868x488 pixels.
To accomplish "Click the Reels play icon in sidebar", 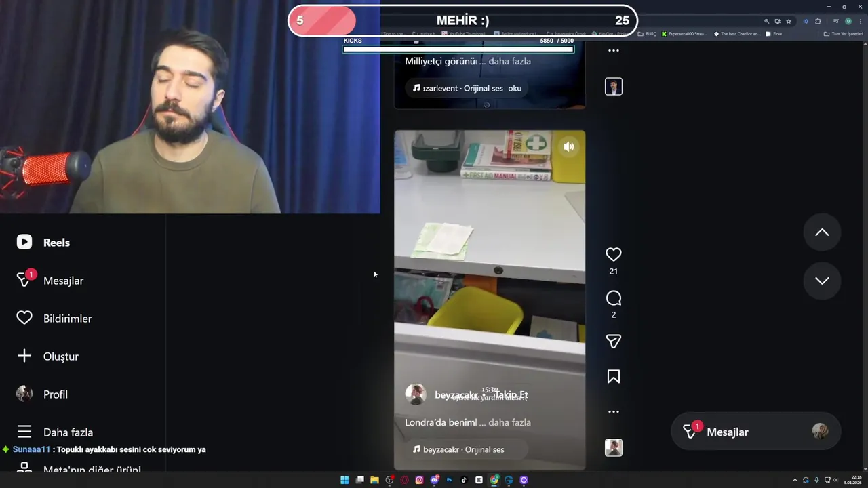I will (x=24, y=242).
